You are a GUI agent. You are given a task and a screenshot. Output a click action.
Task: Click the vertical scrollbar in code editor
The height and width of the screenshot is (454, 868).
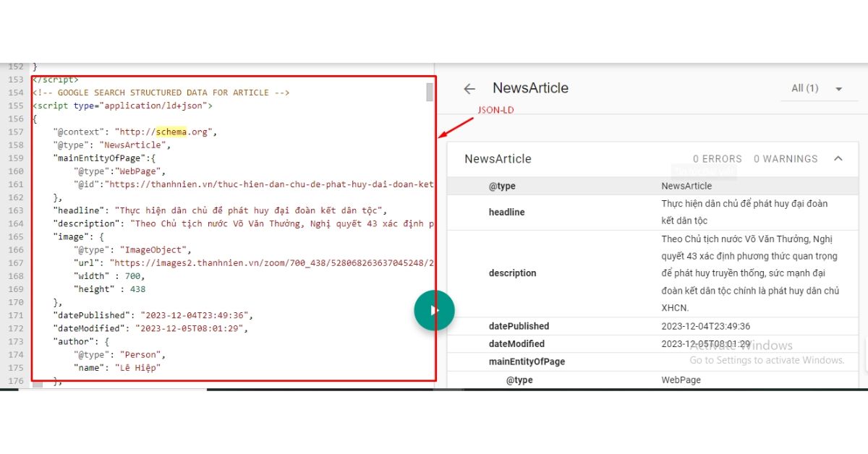[x=430, y=93]
